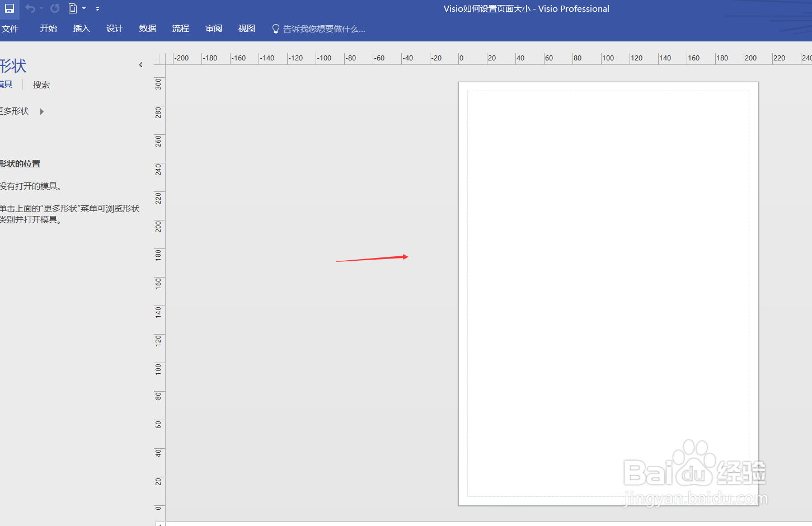
Task: Select the 模具 tab in Shapes pane
Action: (x=6, y=84)
